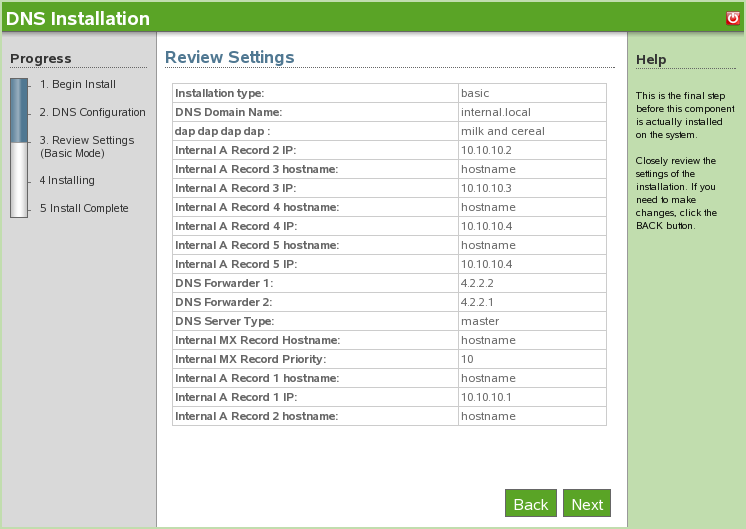
Task: Click the value 10.10.10.1
Action: [x=486, y=398]
